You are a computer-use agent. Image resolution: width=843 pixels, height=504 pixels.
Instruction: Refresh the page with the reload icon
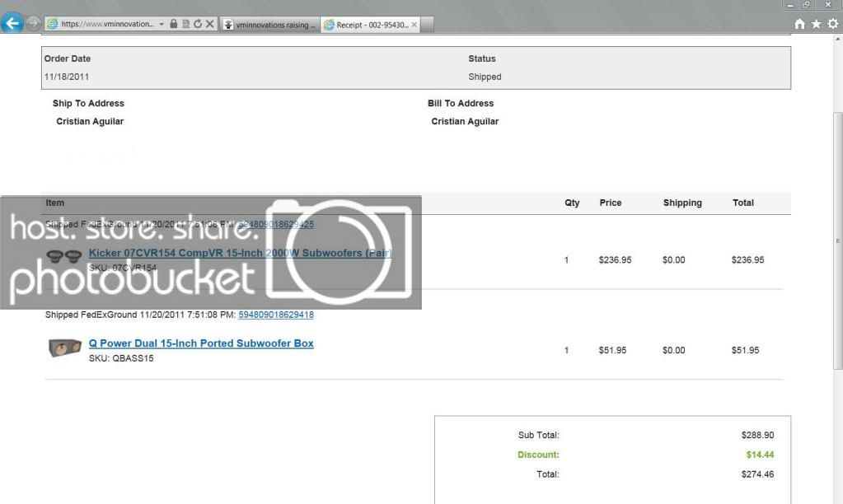click(x=198, y=24)
